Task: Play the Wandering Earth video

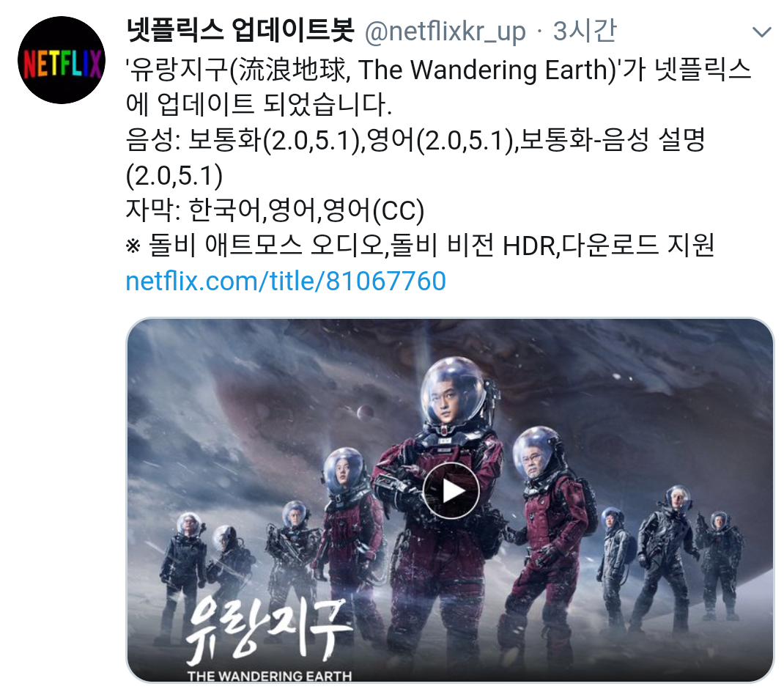Action: (451, 490)
